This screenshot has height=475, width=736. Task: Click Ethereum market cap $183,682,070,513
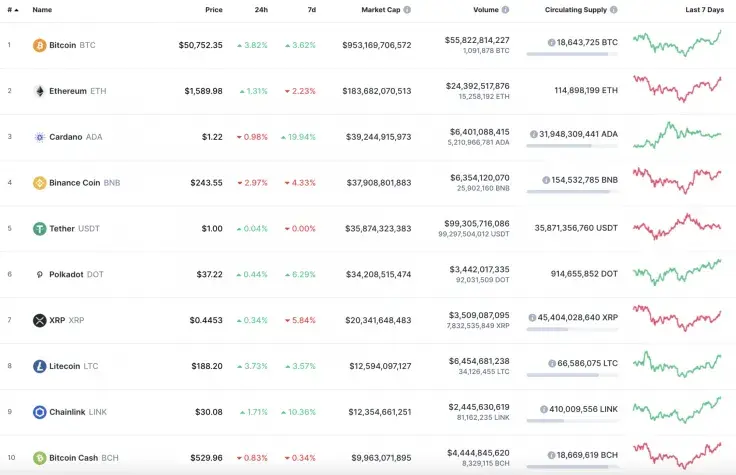pyautogui.click(x=376, y=91)
